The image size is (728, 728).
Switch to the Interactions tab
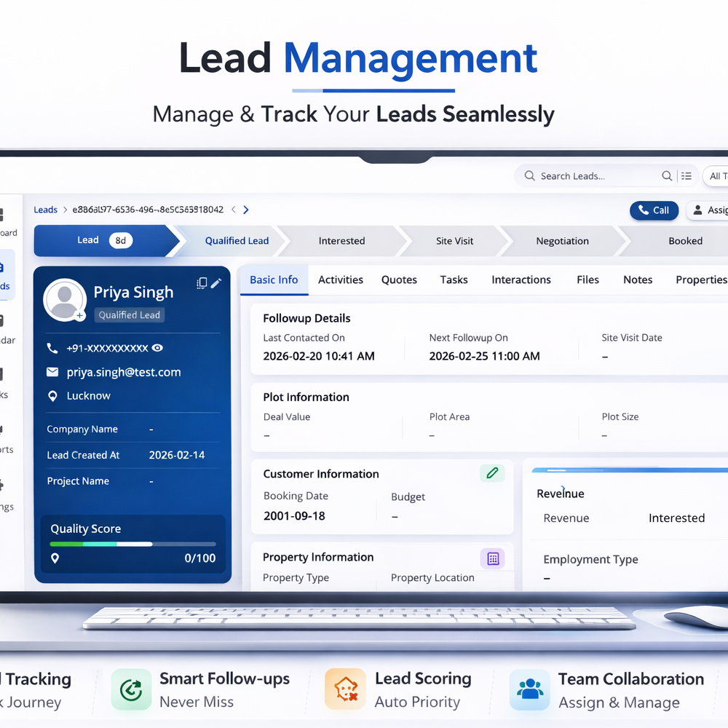pyautogui.click(x=521, y=280)
